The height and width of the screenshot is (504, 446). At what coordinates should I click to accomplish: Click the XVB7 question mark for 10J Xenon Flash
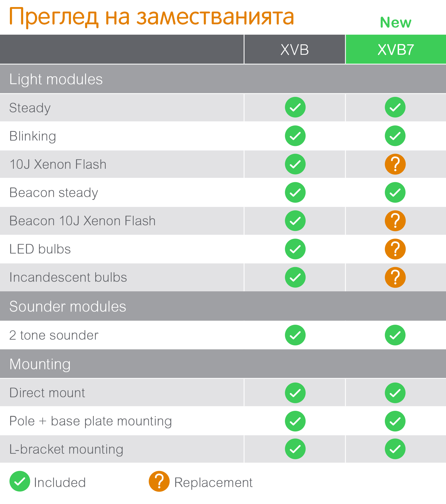pyautogui.click(x=395, y=164)
